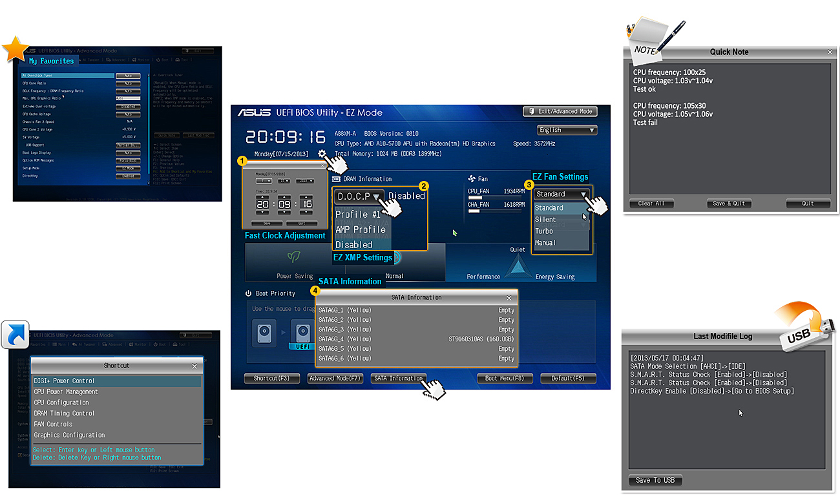Close the SATA Information dialog
840x504 pixels.
tap(509, 297)
